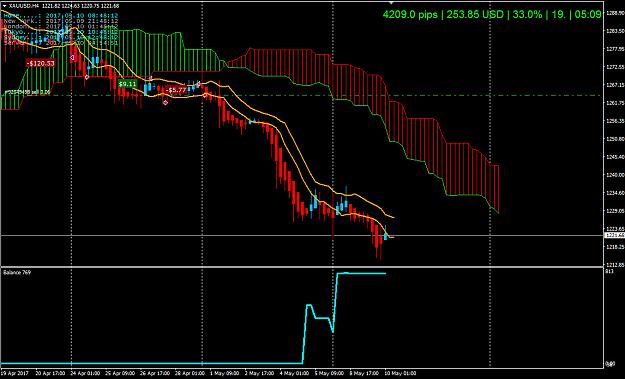Click the 19 Apr 2017 date label
This screenshot has height=379, width=625.
click(15, 373)
